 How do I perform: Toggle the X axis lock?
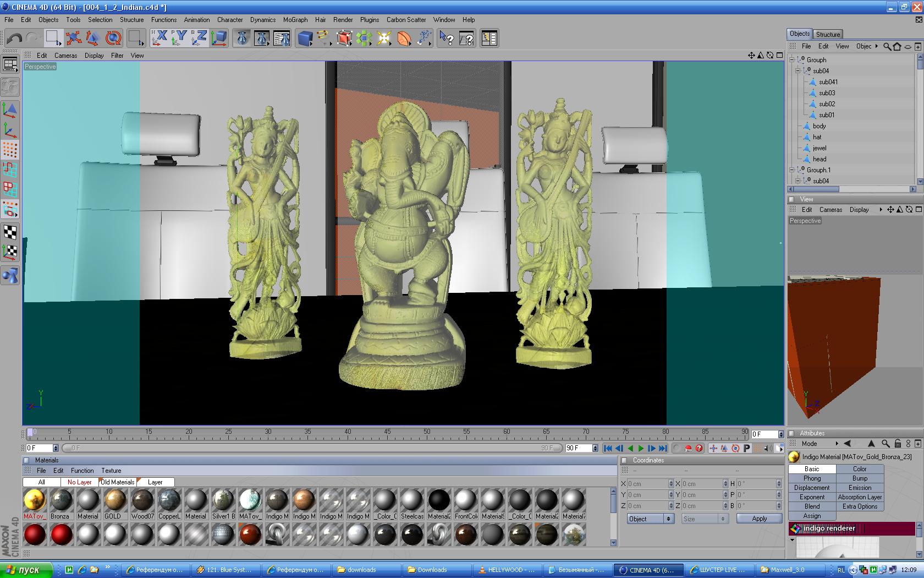click(159, 38)
